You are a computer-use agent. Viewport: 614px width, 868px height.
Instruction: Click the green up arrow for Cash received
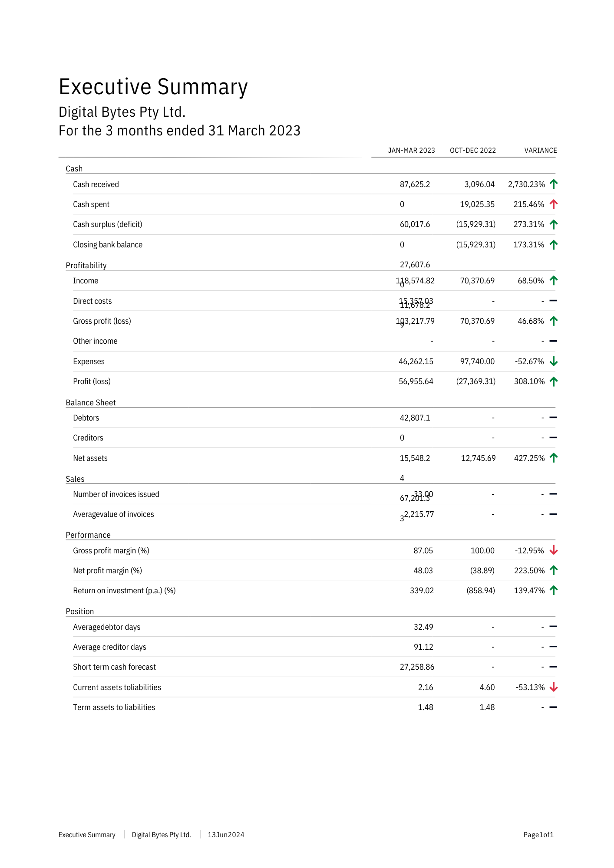tap(553, 184)
